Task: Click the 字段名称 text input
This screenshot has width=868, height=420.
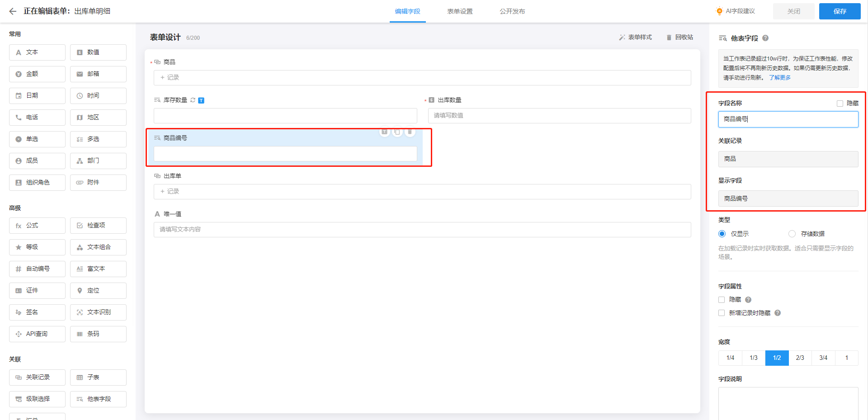Action: (x=788, y=119)
